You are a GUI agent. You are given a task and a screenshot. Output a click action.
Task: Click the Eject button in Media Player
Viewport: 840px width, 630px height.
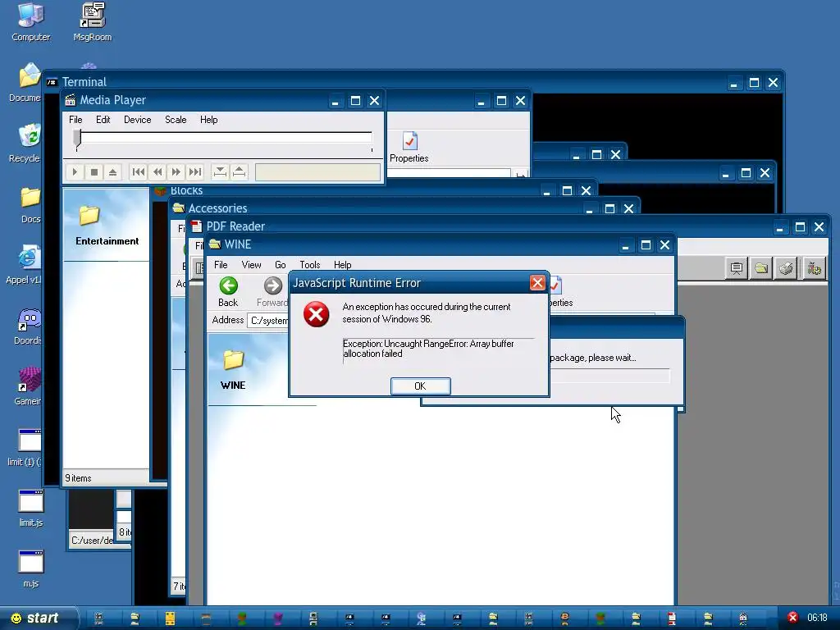pos(112,172)
